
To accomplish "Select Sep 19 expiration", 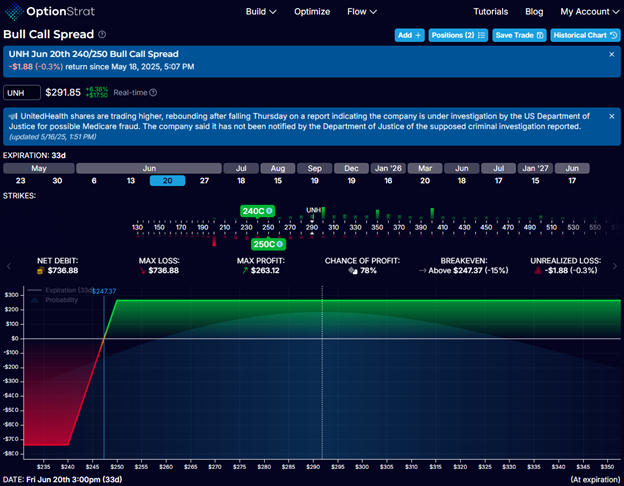I will click(315, 181).
